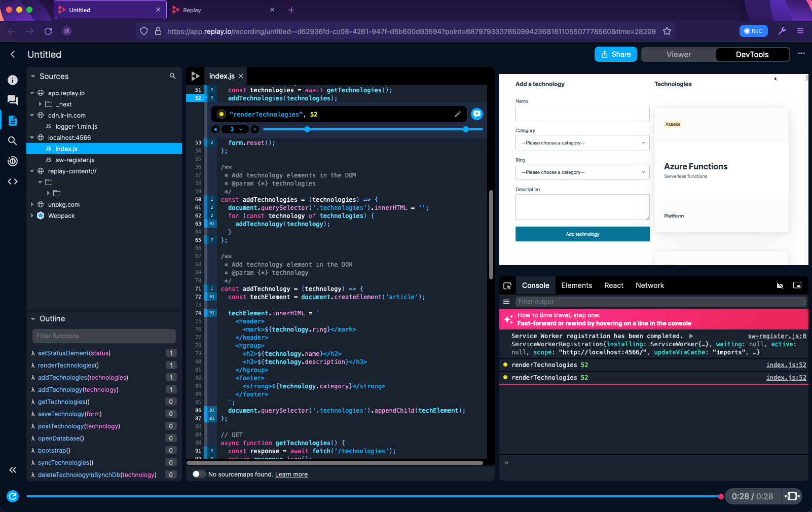Switch to Viewer mode

[x=679, y=54]
